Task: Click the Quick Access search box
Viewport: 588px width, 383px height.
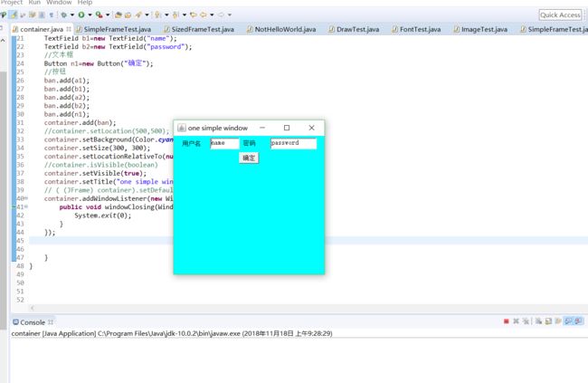Action: click(x=560, y=14)
